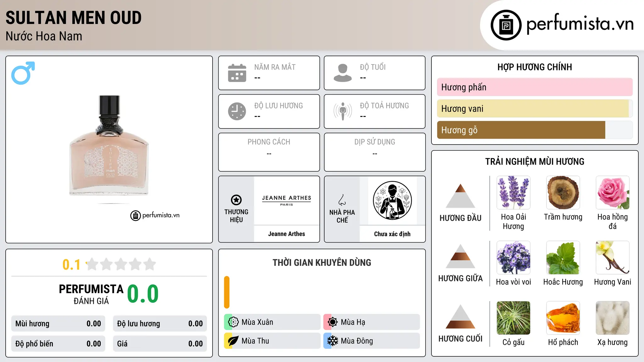Click the THỜI GIAN KHUYÊN DÙNG heading
This screenshot has height=362, width=644.
[322, 262]
